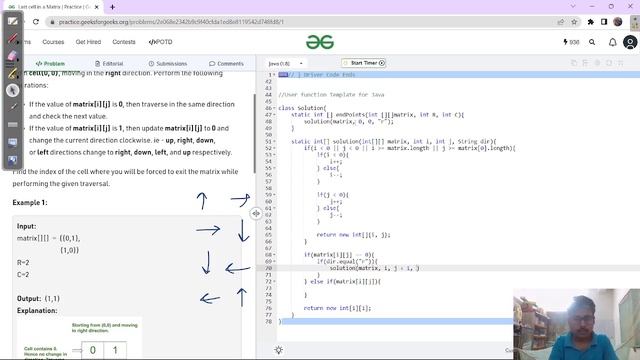Collapse the if block fold at line 52
Screen dimensions: 640x360
274,148
